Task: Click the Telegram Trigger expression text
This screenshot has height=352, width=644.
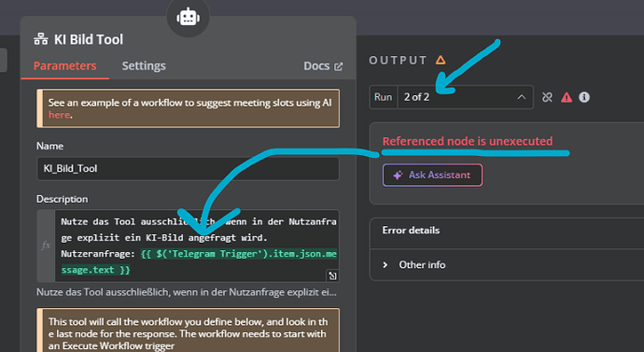Action: [x=199, y=261]
